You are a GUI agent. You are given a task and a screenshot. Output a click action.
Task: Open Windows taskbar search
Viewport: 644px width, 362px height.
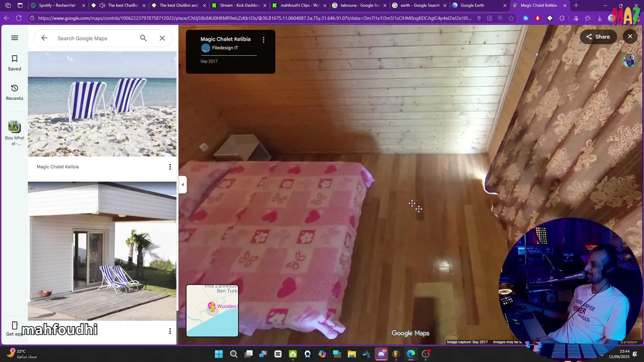[233, 354]
